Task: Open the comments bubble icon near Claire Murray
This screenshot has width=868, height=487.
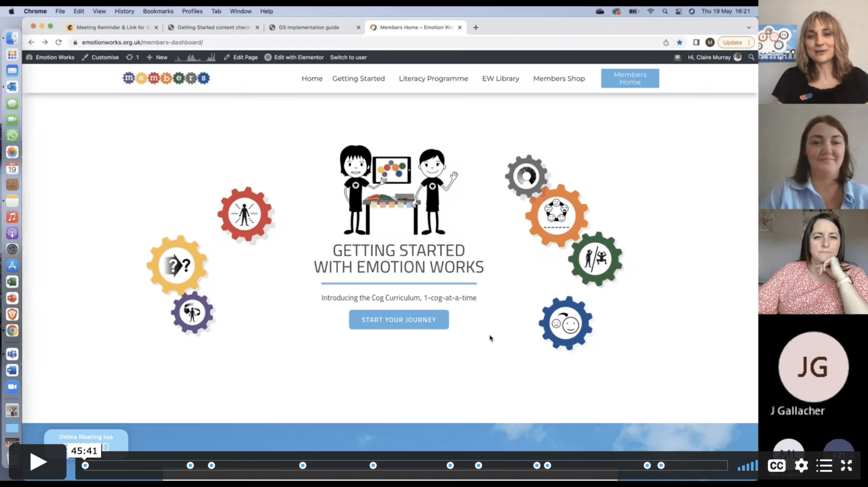Action: click(676, 57)
